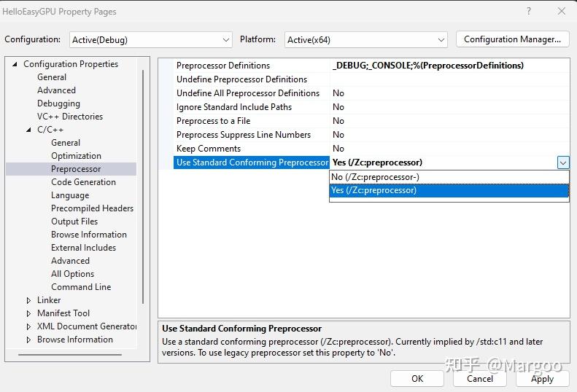Viewport: 577px width, 392px height.
Task: Click the Cancel button
Action: click(x=480, y=379)
